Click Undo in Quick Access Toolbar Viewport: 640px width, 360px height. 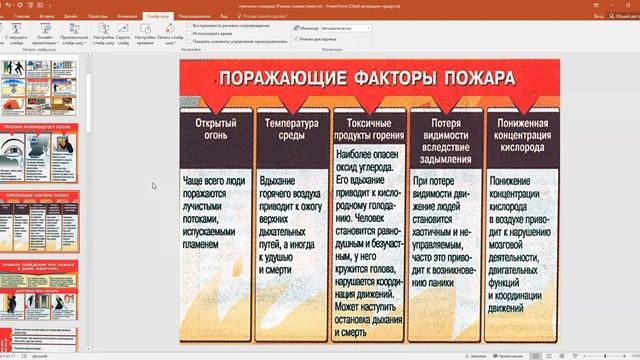point(8,5)
